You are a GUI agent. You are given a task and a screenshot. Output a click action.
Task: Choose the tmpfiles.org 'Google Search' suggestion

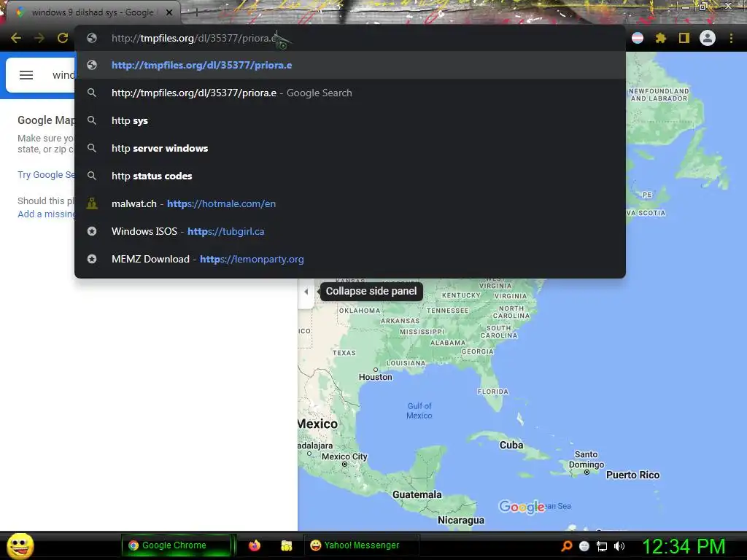click(350, 93)
